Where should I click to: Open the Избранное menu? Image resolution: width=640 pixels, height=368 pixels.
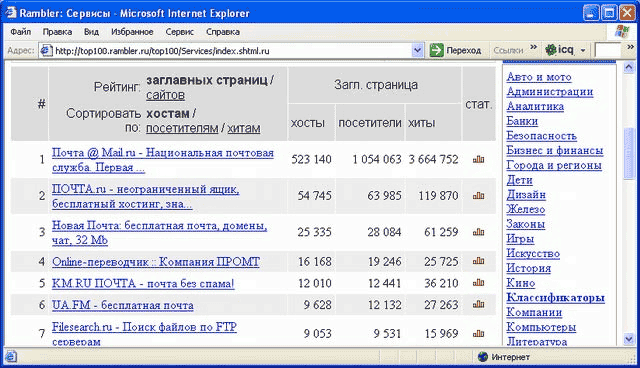132,32
